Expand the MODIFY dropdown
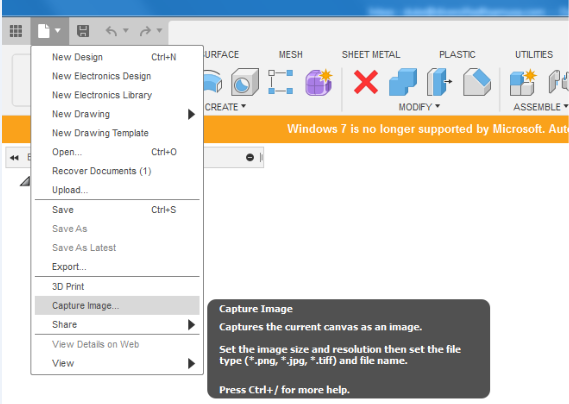Screen dimensions: 569x404 pyautogui.click(x=419, y=107)
